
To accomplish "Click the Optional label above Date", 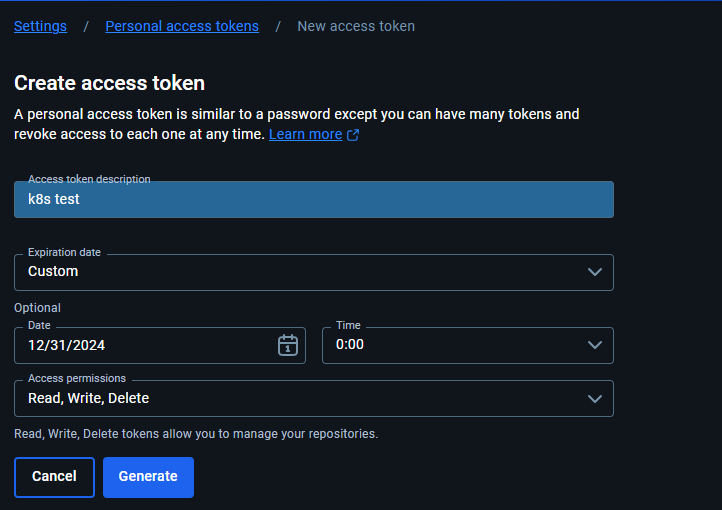I will point(37,308).
